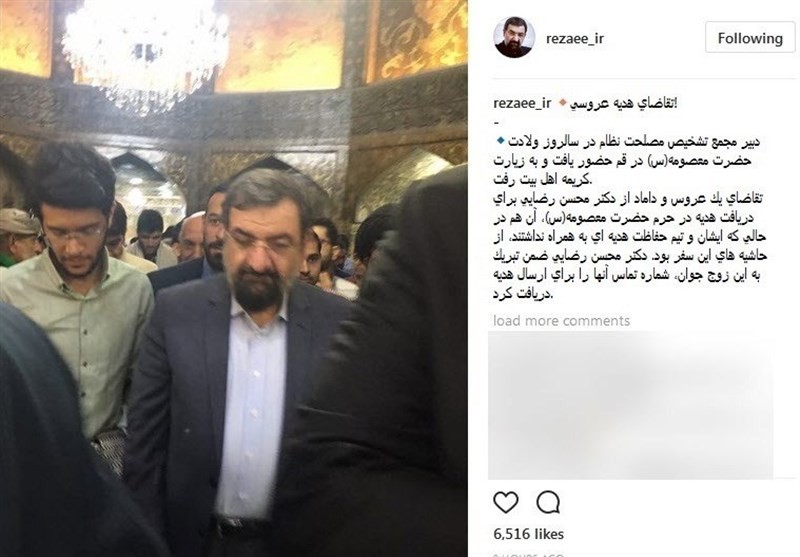Click the blue diamond emoji in caption
Screen dimensions: 800x557
click(x=501, y=140)
